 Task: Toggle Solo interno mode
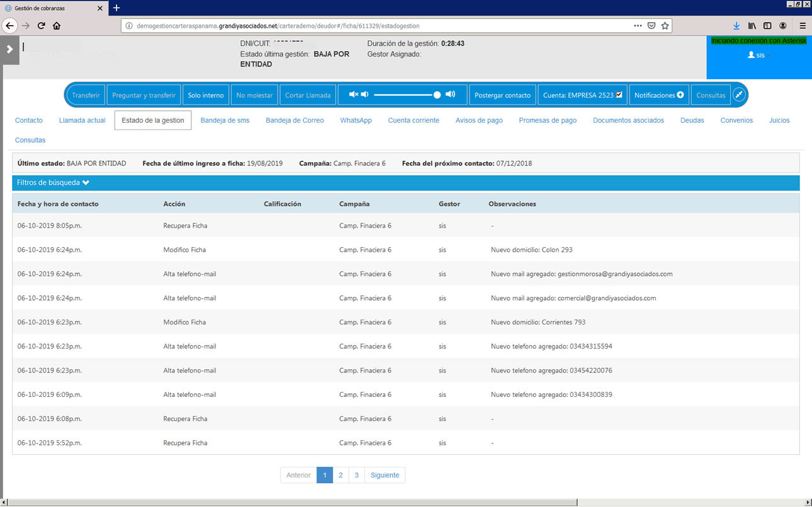click(x=206, y=95)
